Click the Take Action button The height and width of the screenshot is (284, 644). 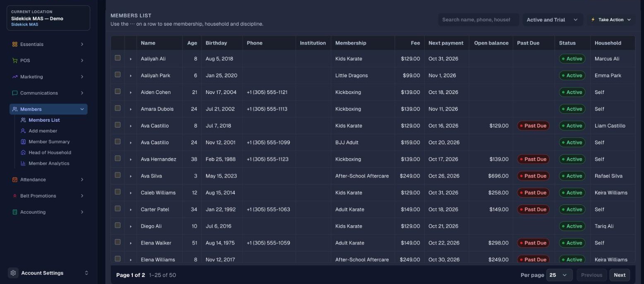coord(611,19)
